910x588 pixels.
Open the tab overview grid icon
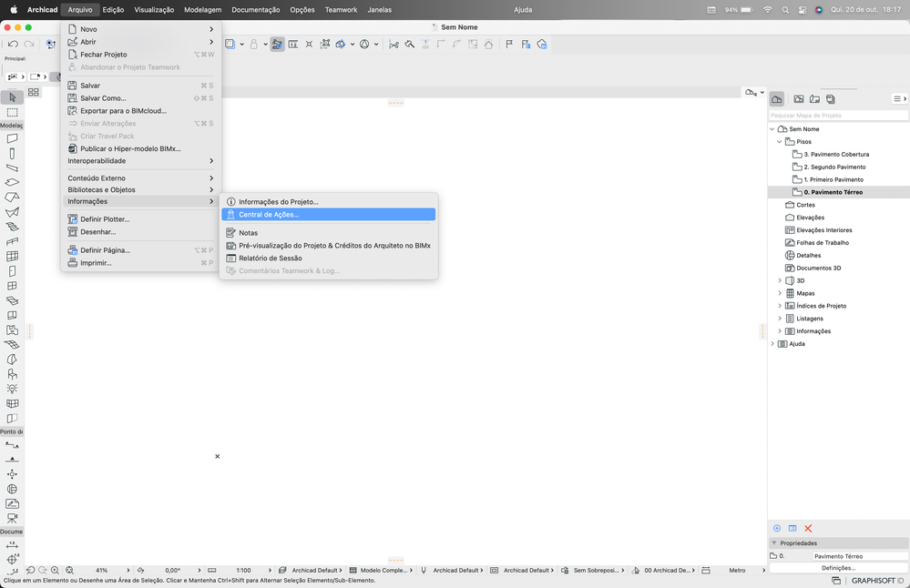pos(33,92)
